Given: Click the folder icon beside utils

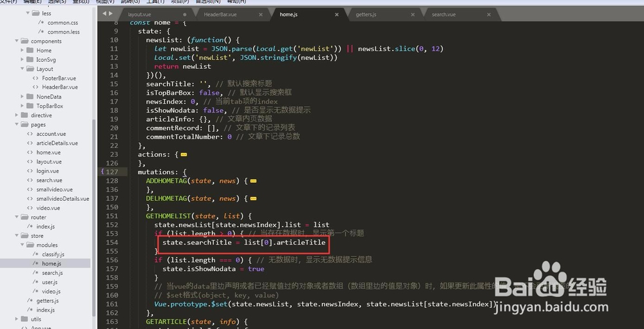Looking at the screenshot, I should 24,319.
